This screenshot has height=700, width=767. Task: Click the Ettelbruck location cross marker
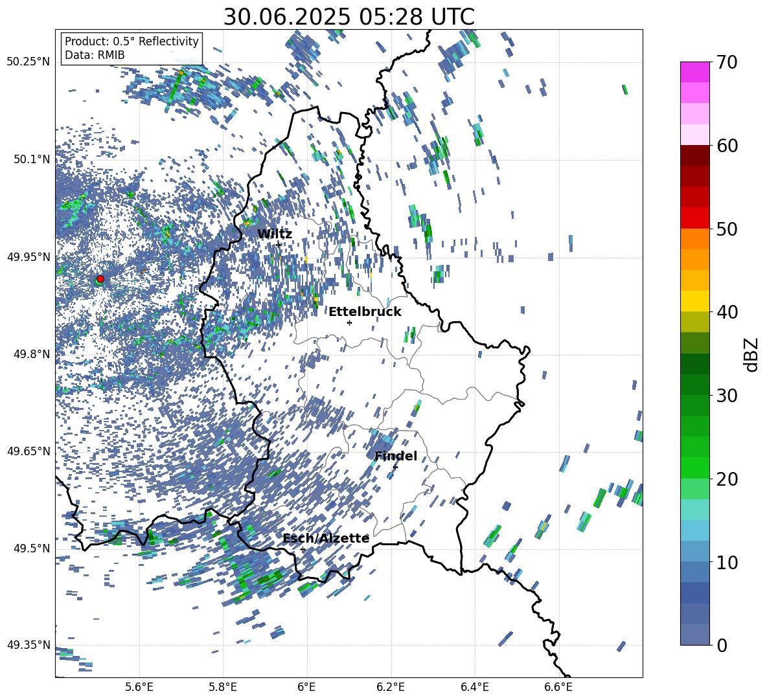349,322
